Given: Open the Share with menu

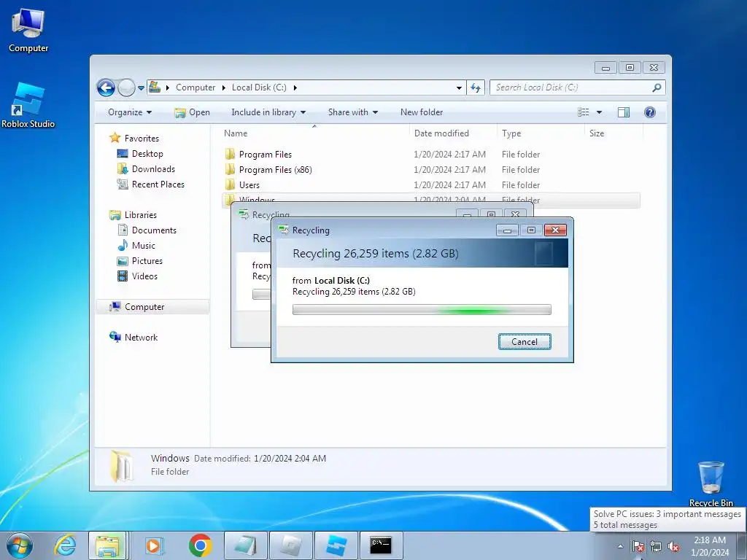Looking at the screenshot, I should pyautogui.click(x=352, y=112).
